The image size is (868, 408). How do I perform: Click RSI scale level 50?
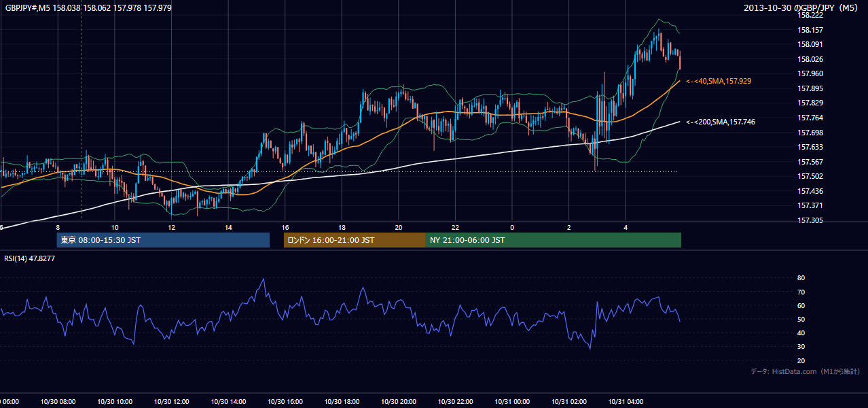point(801,319)
